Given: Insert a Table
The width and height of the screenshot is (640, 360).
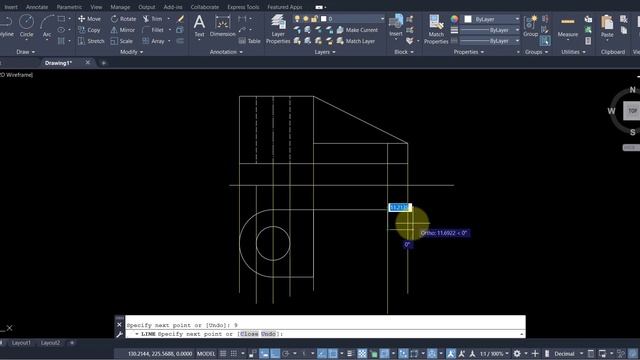Looking at the screenshot, I should click(249, 41).
